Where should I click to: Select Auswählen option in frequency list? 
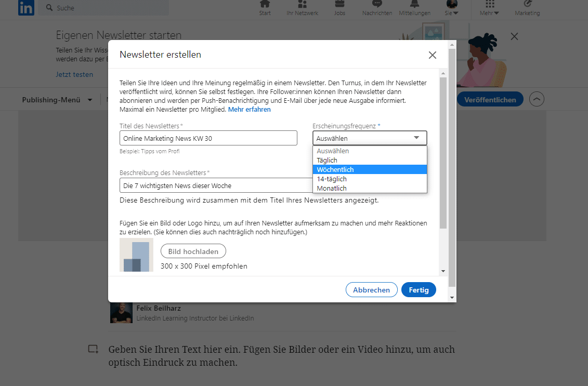370,151
